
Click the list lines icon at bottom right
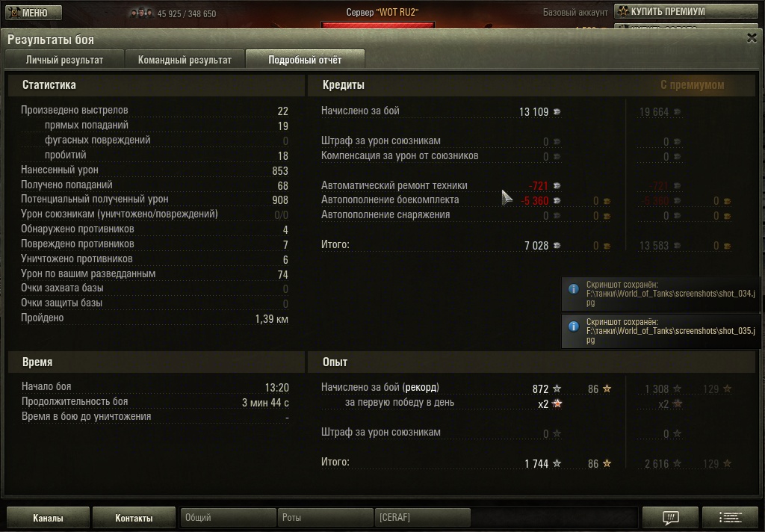click(731, 517)
